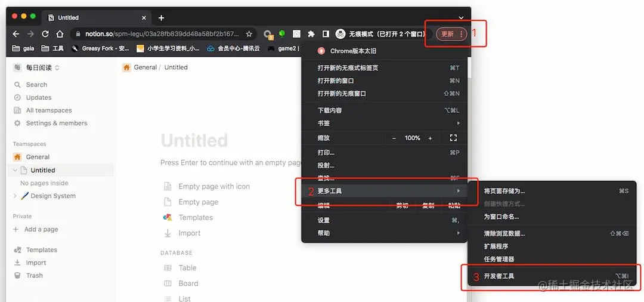
Task: Expand the 更多工具 submenu
Action: (x=384, y=190)
